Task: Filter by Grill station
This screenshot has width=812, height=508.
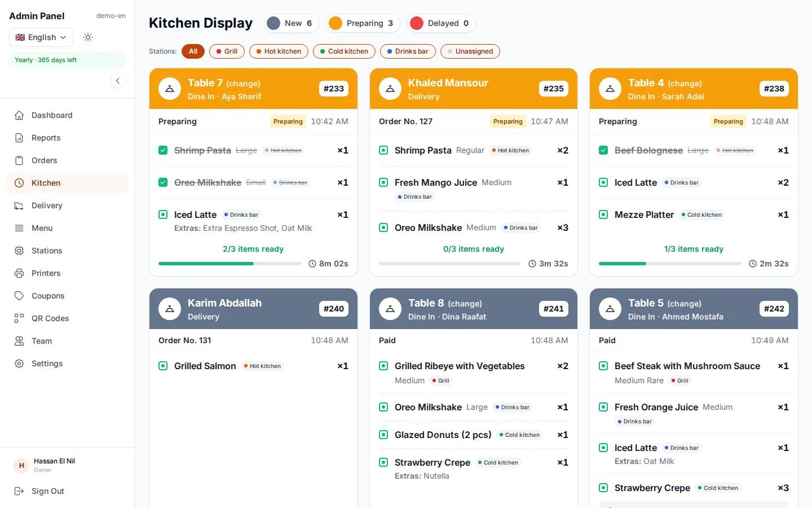Action: (227, 51)
